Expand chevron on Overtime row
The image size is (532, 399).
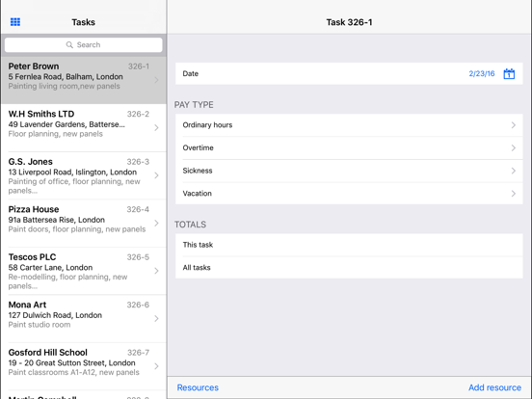(514, 147)
